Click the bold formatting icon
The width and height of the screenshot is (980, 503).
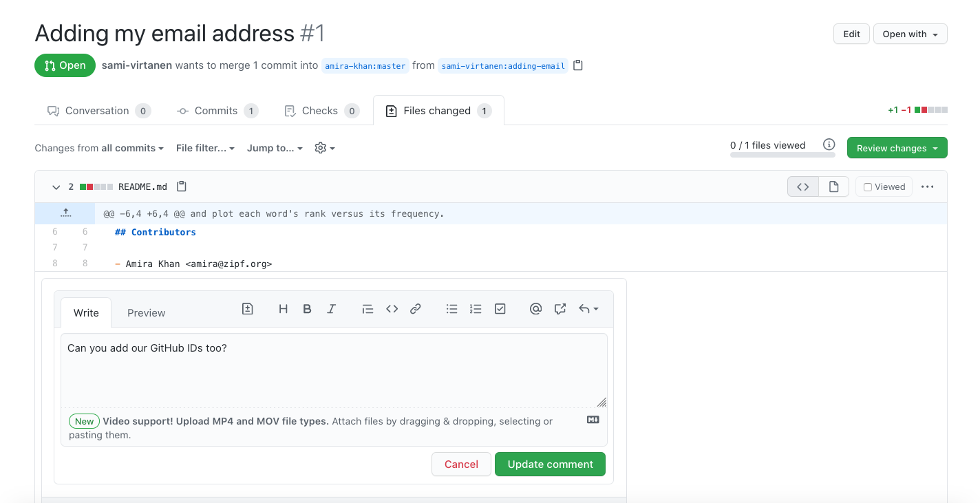[x=307, y=309]
